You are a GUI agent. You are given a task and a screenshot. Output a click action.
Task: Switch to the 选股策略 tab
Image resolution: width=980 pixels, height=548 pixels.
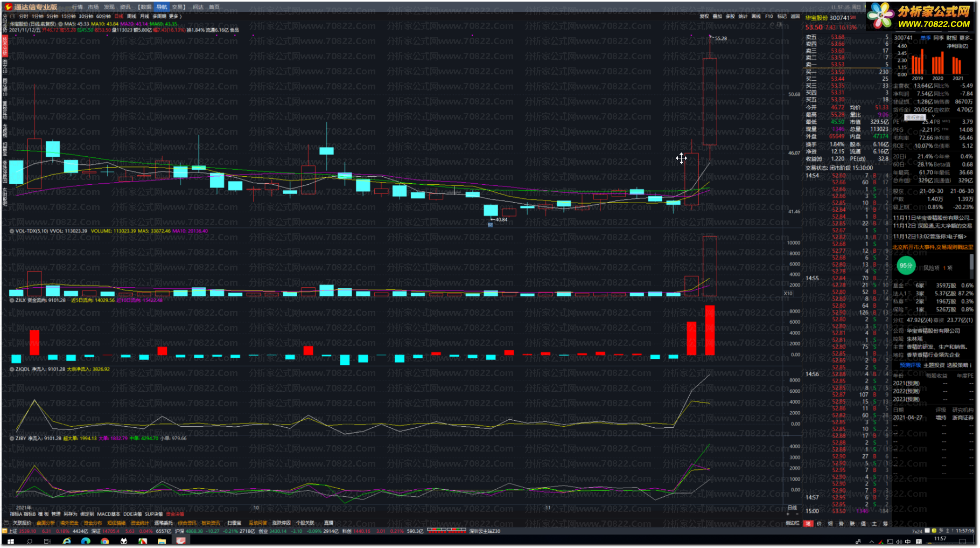coord(958,365)
